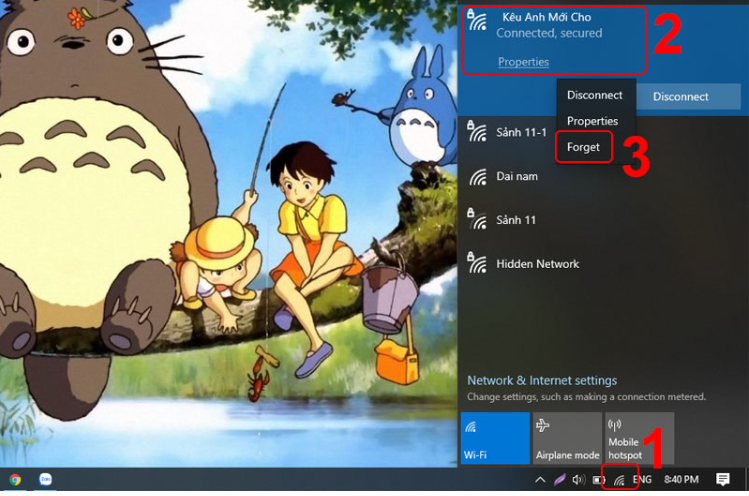
Task: Open the 8:40 PM clock
Action: pyautogui.click(x=681, y=479)
